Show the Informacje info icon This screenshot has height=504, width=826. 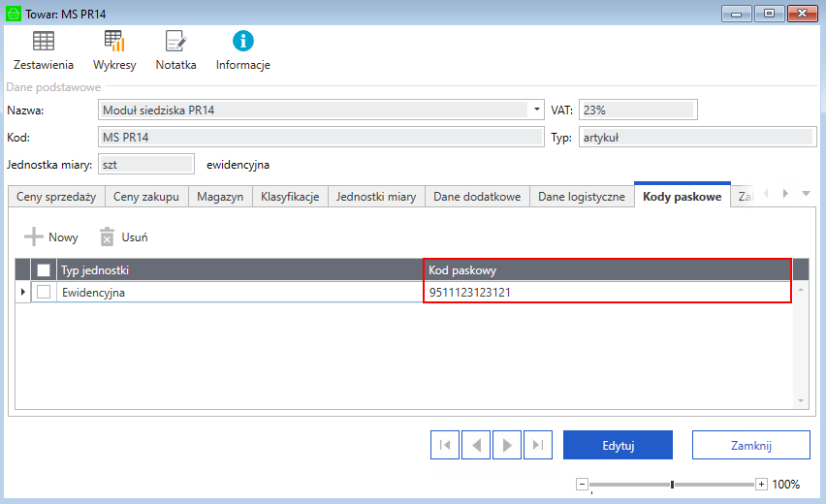[x=242, y=42]
